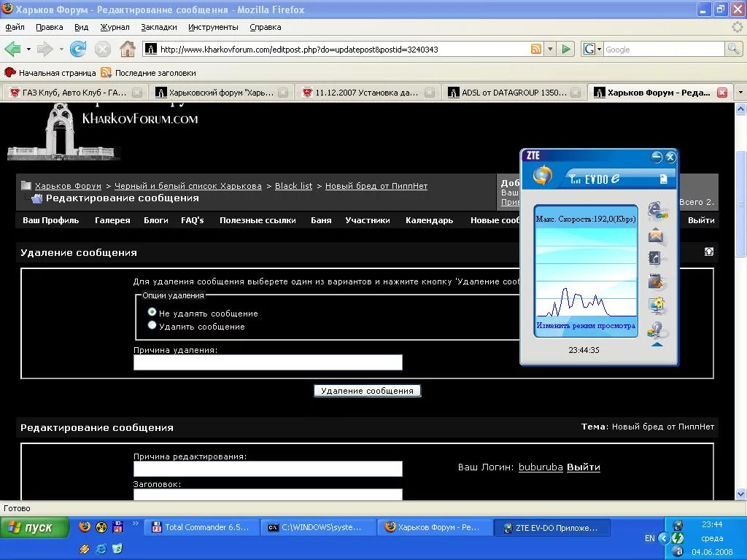This screenshot has height=560, width=747.
Task: Select 'Удалить сообщение' radio button
Action: pyautogui.click(x=152, y=325)
